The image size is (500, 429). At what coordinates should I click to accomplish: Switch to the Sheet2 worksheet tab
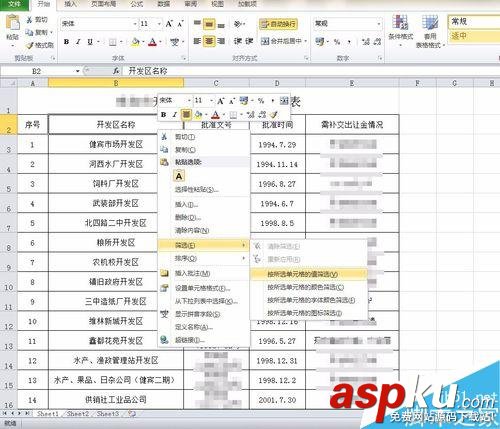click(x=78, y=414)
